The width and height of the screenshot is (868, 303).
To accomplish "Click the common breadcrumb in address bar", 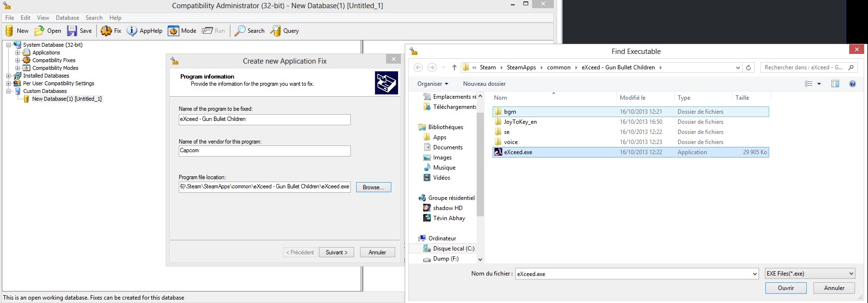I will (x=559, y=67).
